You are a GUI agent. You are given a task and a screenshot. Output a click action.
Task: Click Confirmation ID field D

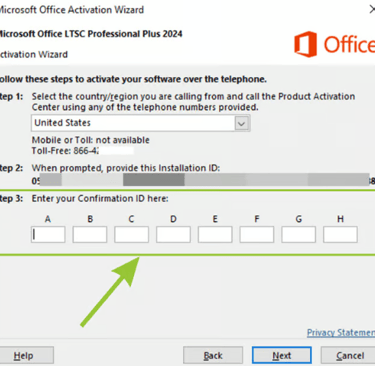pyautogui.click(x=173, y=235)
